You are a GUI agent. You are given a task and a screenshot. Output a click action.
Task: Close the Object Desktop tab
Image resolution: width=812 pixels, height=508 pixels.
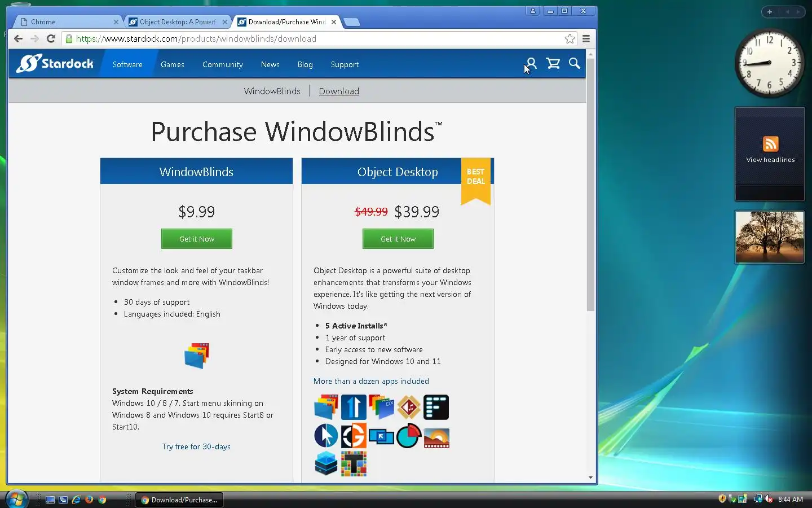pyautogui.click(x=225, y=22)
